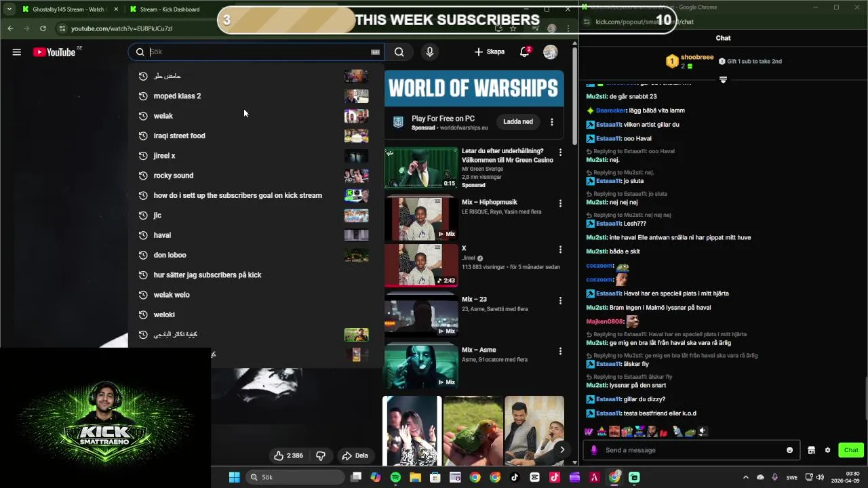Click Ladda ned on Warships ad
The height and width of the screenshot is (488, 868).
[x=518, y=122]
